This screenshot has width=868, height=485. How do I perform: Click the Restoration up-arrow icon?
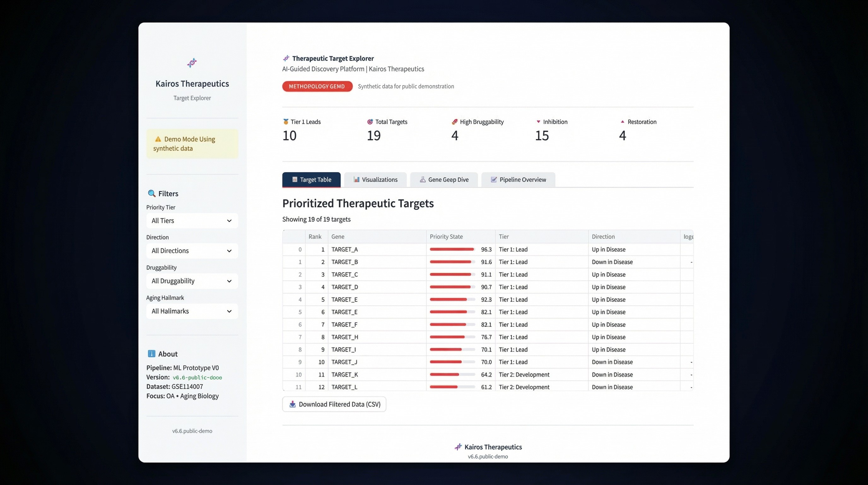[x=622, y=122]
